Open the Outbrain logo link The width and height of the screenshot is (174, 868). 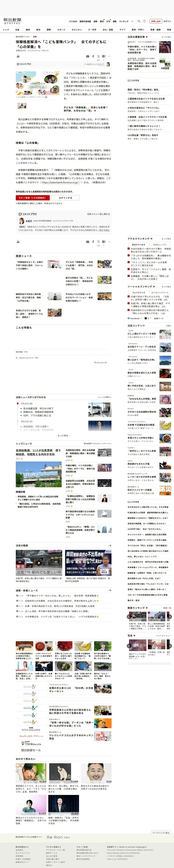(x=100, y=363)
